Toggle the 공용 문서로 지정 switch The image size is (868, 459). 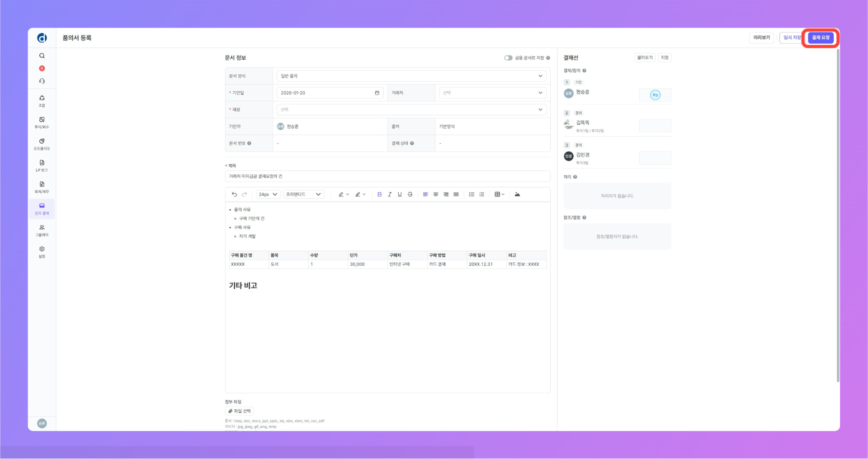coord(508,58)
